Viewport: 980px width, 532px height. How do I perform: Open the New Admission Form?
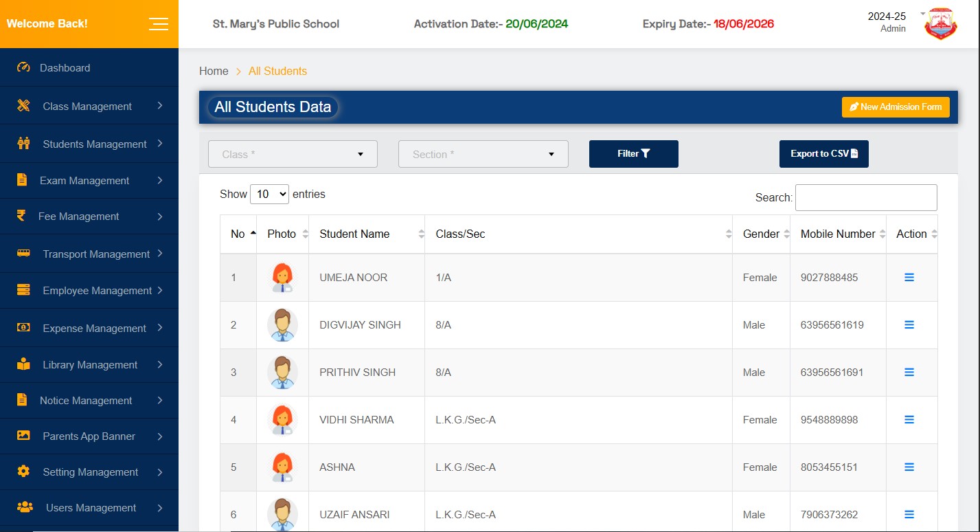[895, 107]
